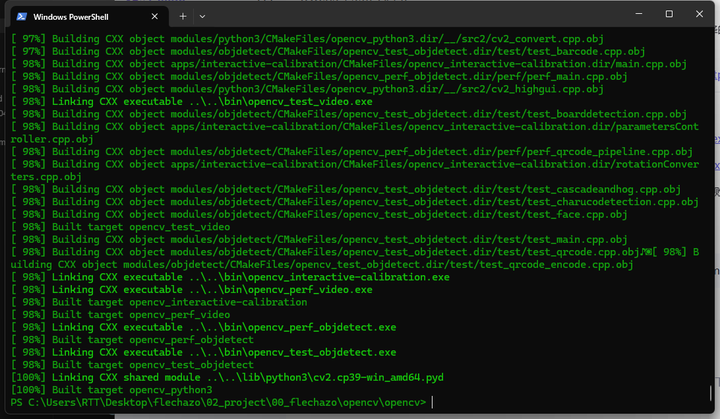Click line linking opencv_test_video.exe
This screenshot has height=419, width=720.
point(191,102)
